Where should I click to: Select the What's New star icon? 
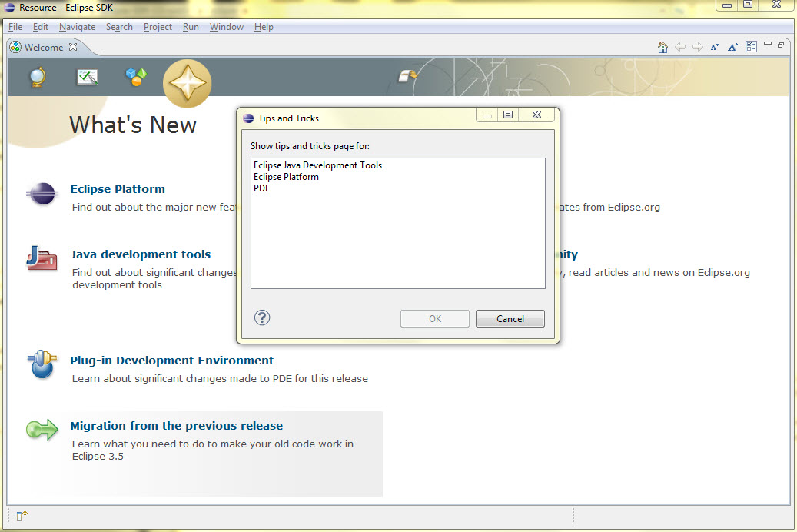click(187, 83)
